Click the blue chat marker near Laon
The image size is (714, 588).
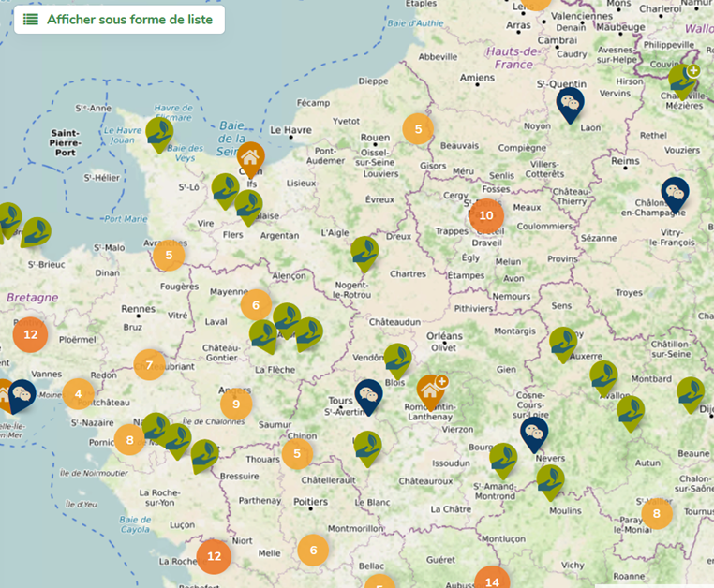(570, 104)
